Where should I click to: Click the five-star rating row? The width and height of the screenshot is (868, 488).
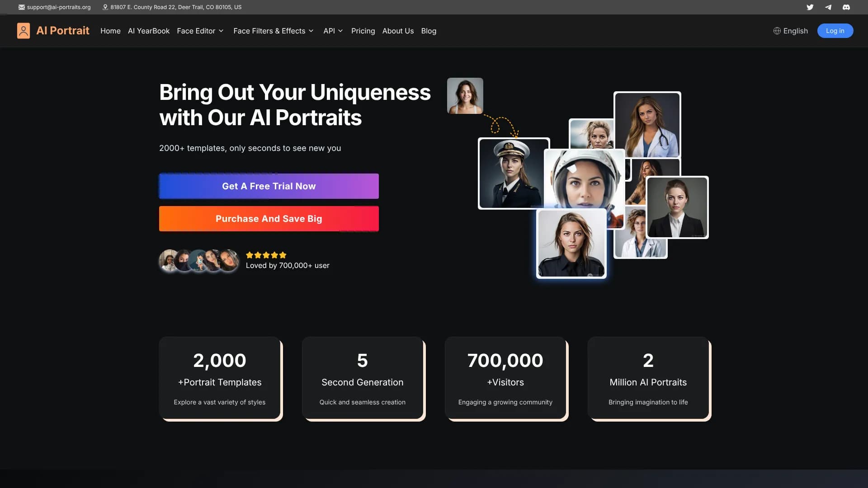point(266,255)
